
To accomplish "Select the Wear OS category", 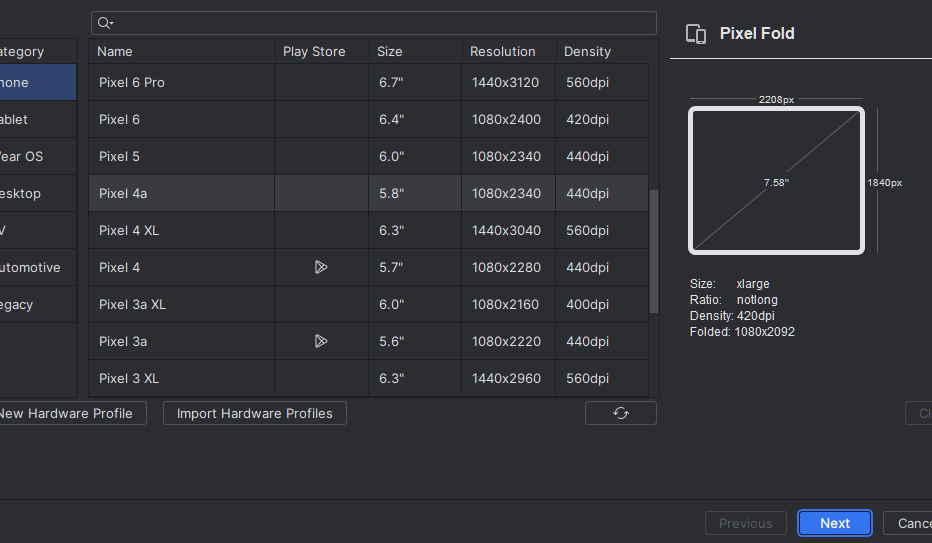I will tap(38, 156).
